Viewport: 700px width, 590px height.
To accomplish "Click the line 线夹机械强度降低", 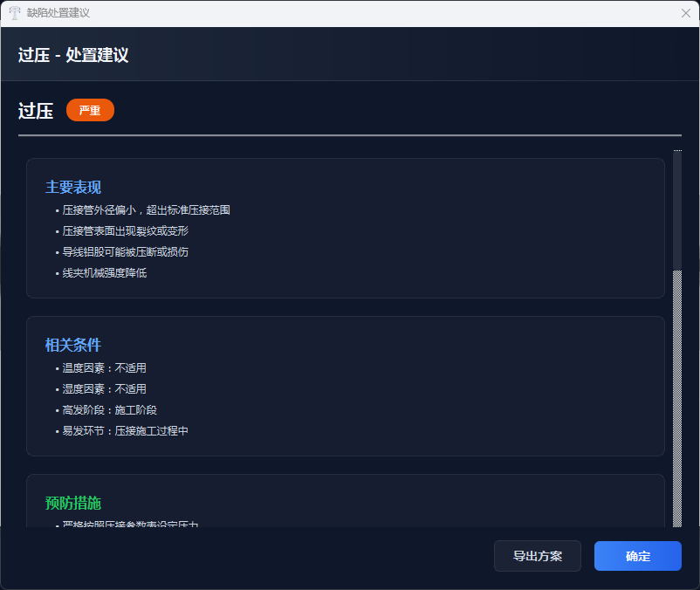I will (105, 273).
